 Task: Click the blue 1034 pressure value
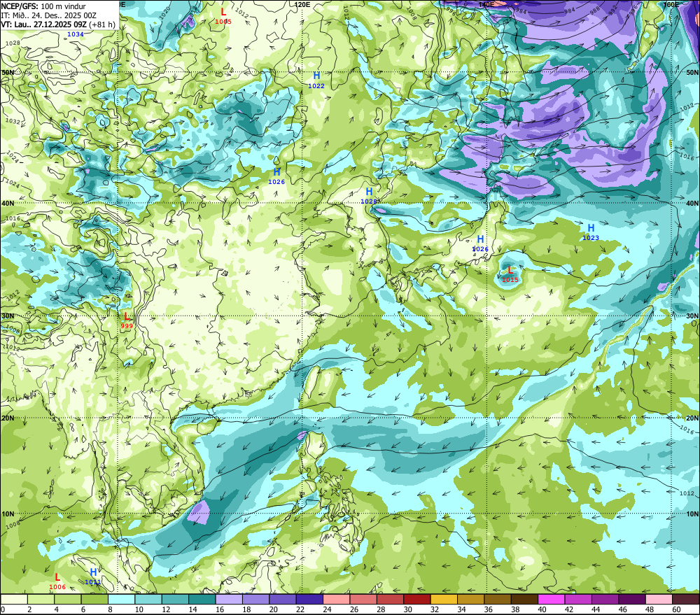76,34
